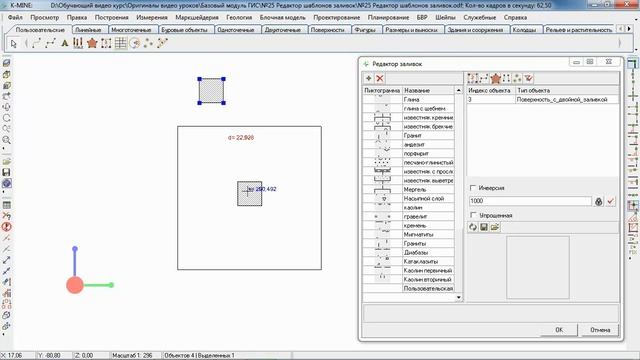Click the four-dots icon in fill editor toolbar
Image resolution: width=640 pixels, height=360 pixels.
click(507, 78)
